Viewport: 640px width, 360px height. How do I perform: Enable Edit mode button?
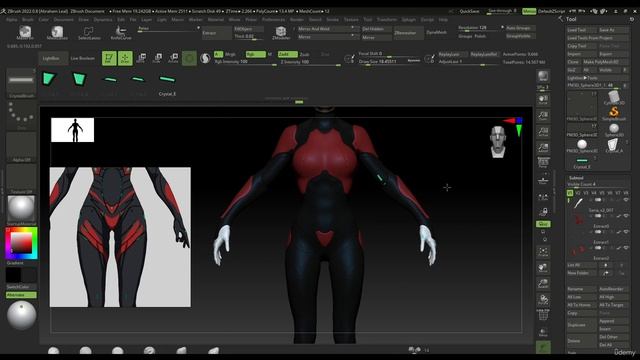pos(109,58)
